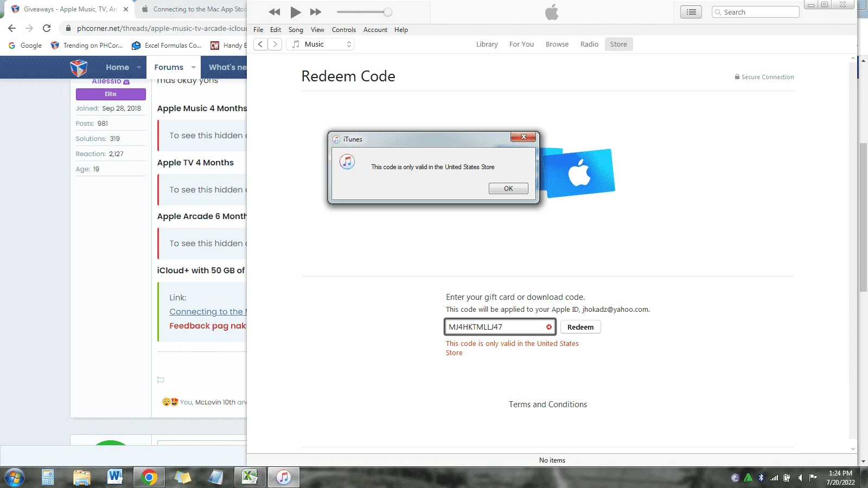868x488 pixels.
Task: Close the Giveaways Chrome tab
Action: (126, 9)
